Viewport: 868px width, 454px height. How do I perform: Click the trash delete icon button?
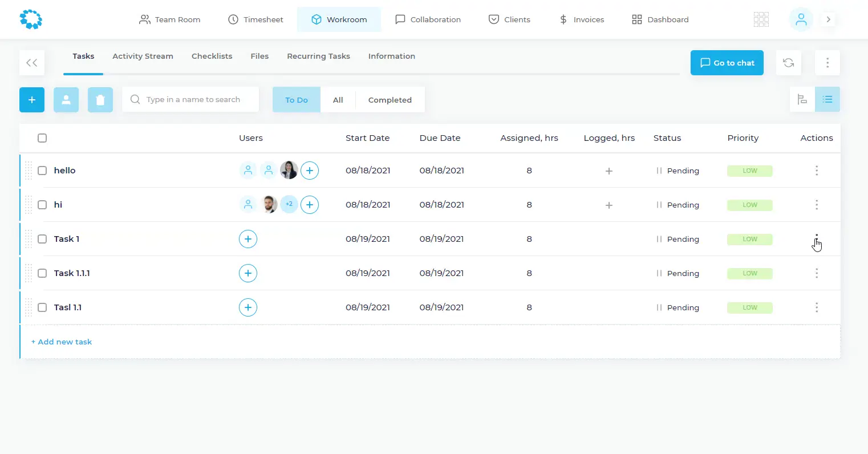point(100,100)
